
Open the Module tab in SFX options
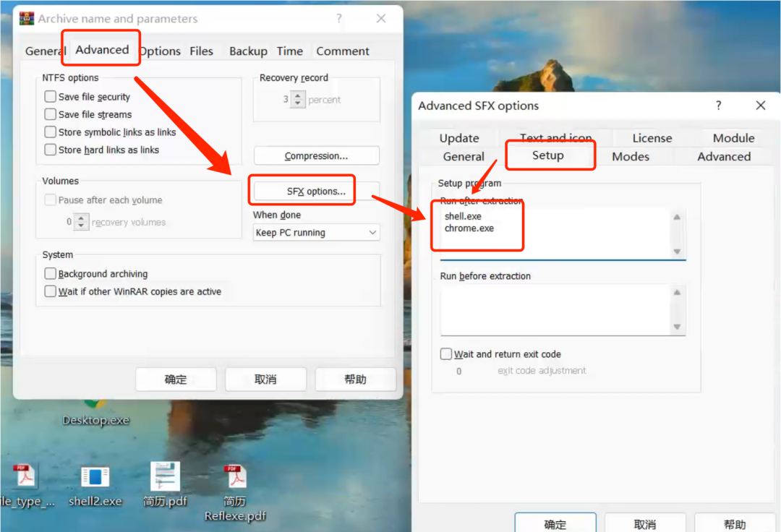coord(733,138)
